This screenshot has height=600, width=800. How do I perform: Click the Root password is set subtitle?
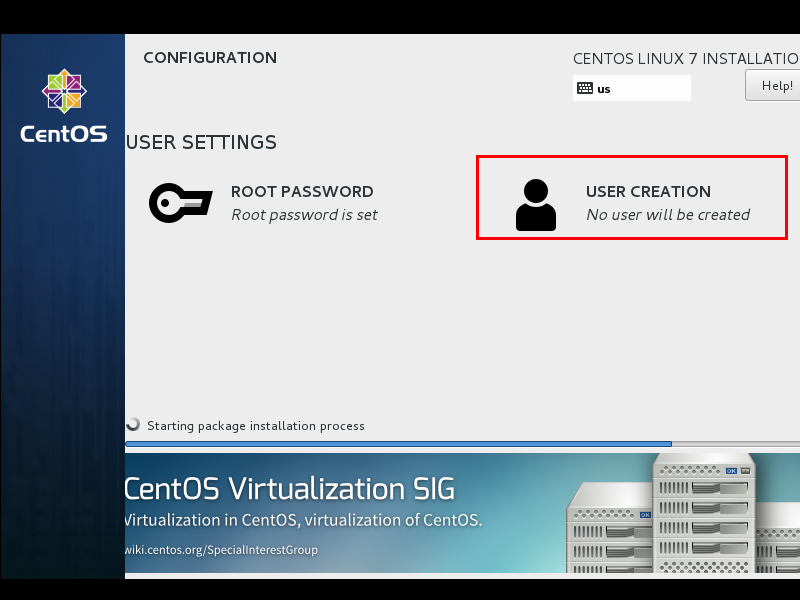[305, 214]
